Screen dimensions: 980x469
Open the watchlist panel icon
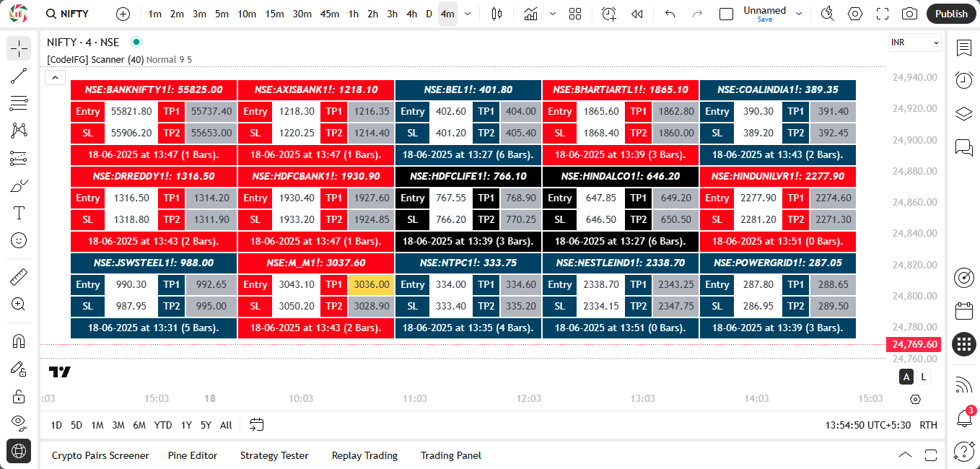click(964, 48)
